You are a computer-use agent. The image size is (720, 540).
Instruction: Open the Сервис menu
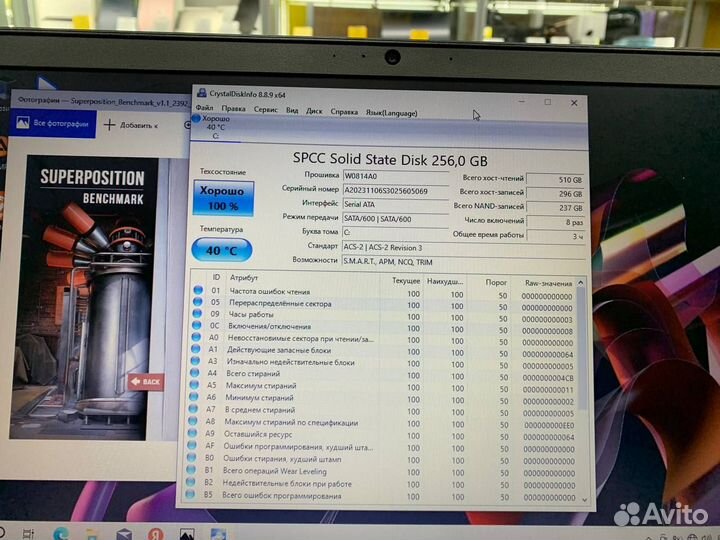[x=265, y=109]
